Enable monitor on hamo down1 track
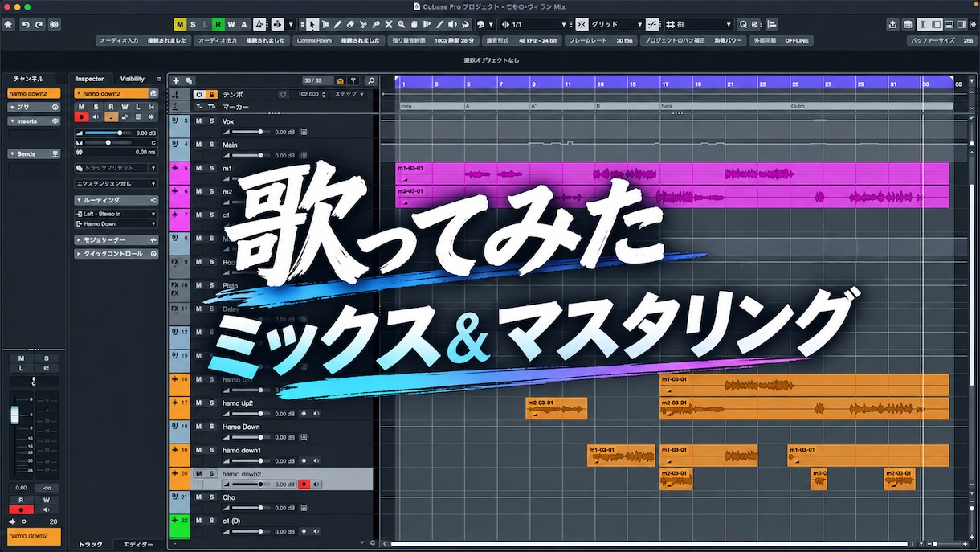Image resolution: width=980 pixels, height=552 pixels. (x=316, y=461)
